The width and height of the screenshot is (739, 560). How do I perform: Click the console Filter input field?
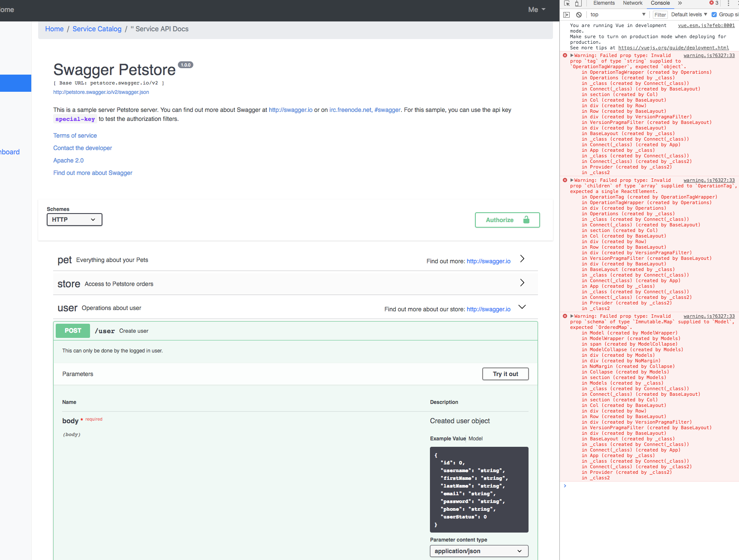coord(660,14)
